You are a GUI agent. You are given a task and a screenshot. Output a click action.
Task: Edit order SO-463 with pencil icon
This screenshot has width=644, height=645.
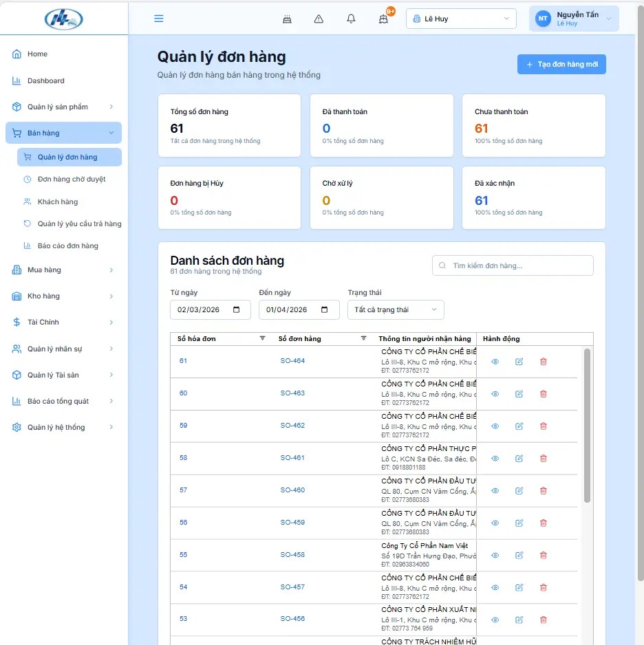point(519,393)
